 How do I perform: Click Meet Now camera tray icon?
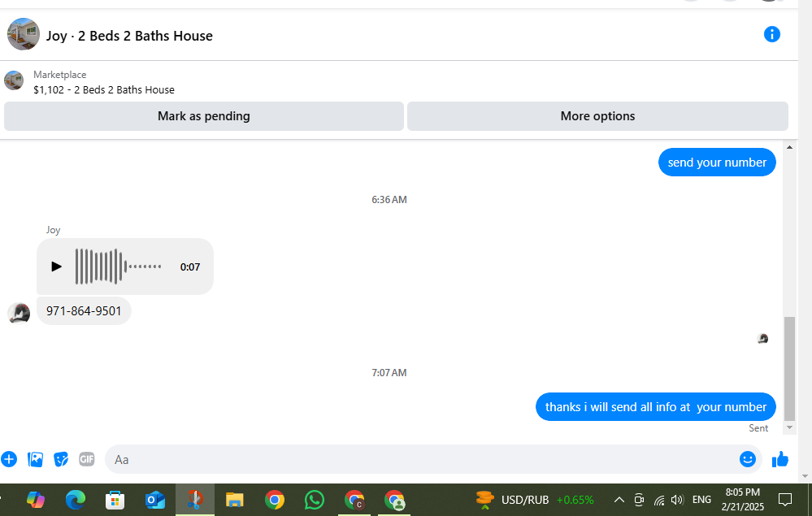pos(639,500)
